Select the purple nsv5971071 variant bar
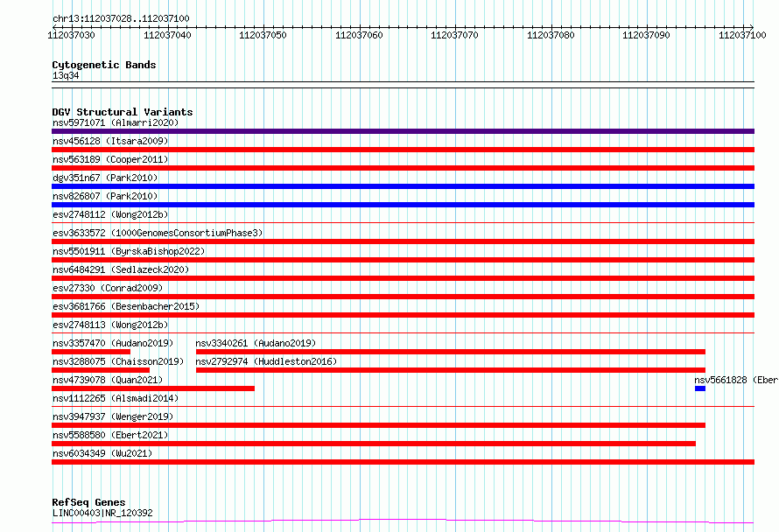The width and height of the screenshot is (779, 532). pos(403,131)
